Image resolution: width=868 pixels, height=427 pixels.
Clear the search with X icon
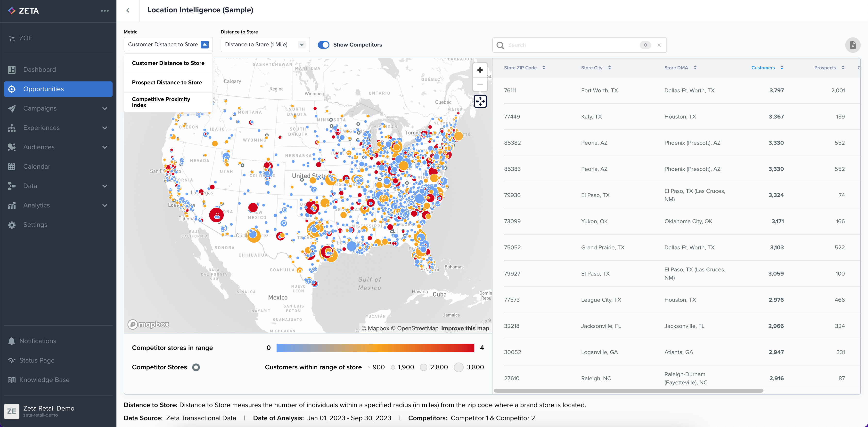pos(659,45)
